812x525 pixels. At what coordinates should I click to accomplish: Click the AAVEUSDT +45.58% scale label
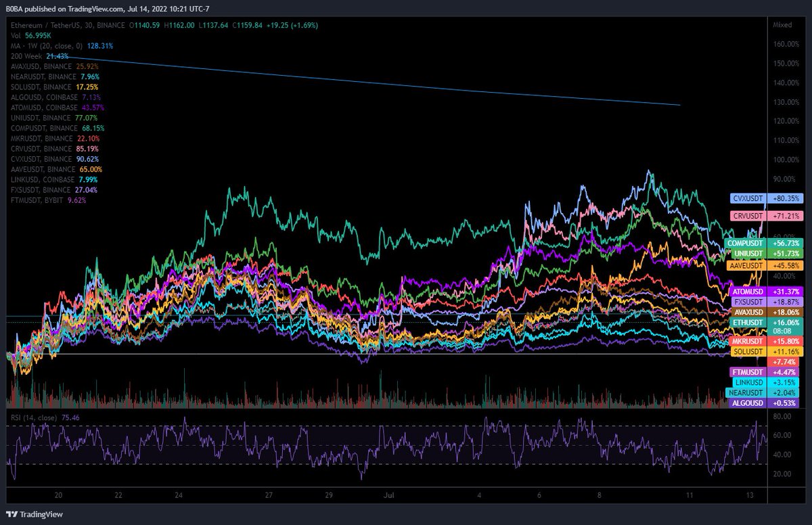765,266
